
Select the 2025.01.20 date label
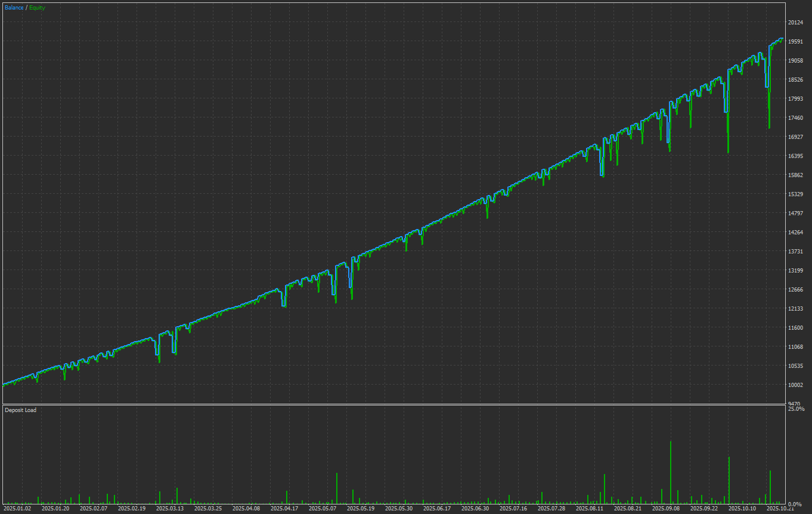tap(55, 509)
